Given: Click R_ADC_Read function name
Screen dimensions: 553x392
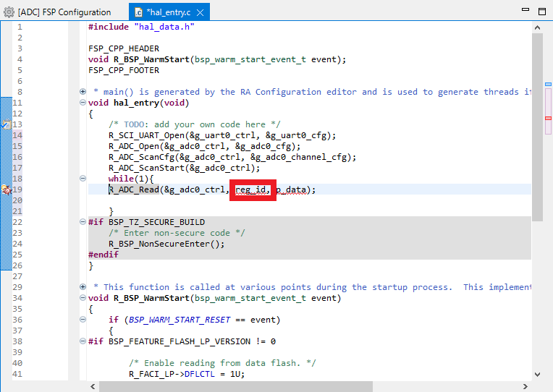Looking at the screenshot, I should (x=134, y=189).
